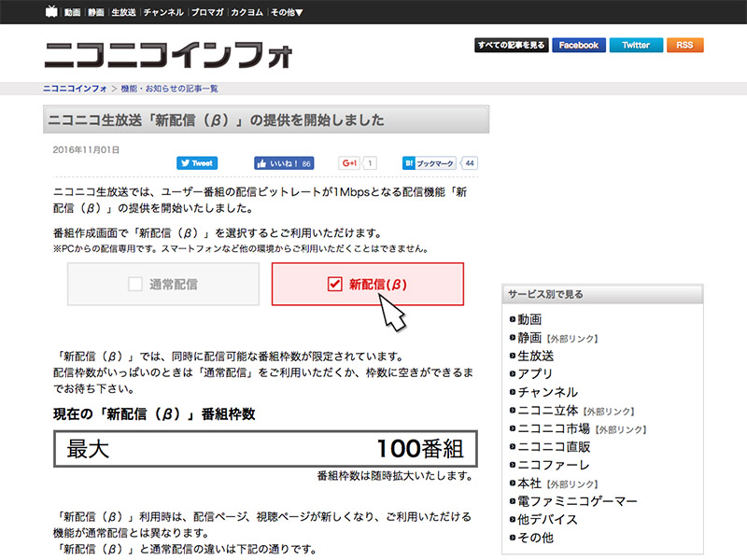
Task: Open the 動画 menu item
Action: pos(73,12)
